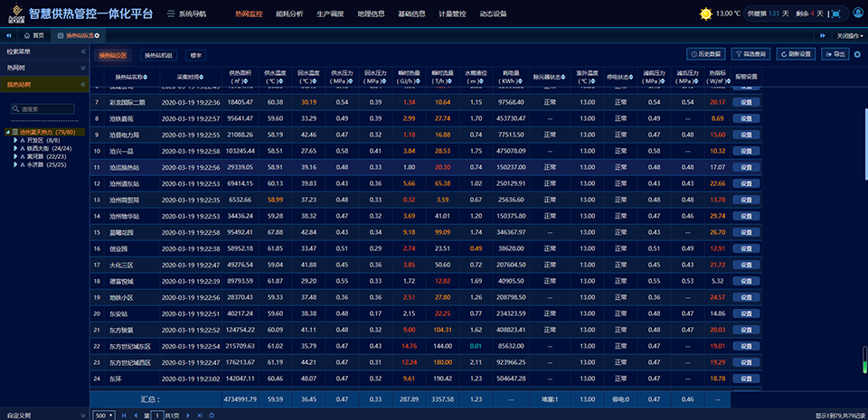868x420 pixels.
Task: Select the 楼宇 view option
Action: click(x=196, y=55)
